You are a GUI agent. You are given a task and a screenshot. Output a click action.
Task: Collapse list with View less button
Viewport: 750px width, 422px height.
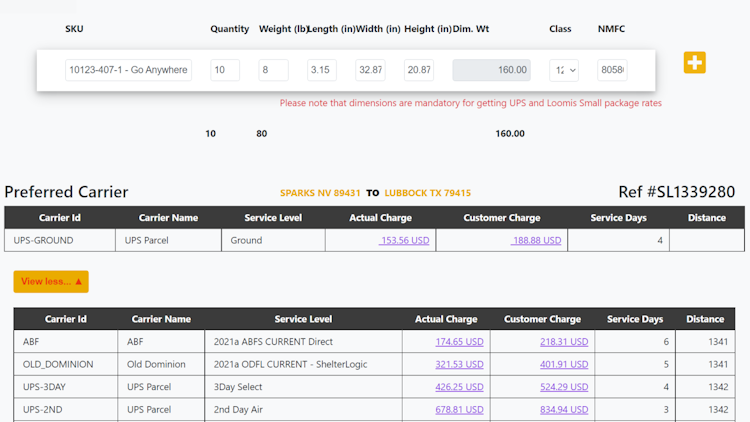tap(51, 281)
